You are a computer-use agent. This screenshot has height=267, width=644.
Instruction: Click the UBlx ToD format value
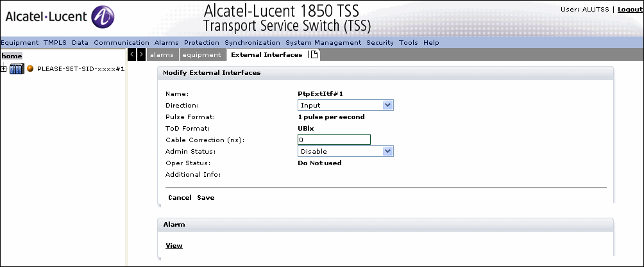click(x=306, y=128)
